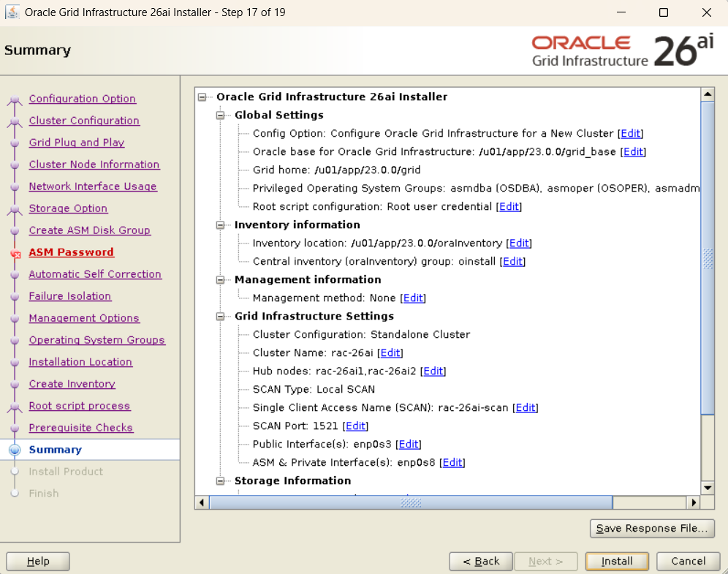Click the vertical scrollbar thumb in summary
Image resolution: width=728 pixels, height=574 pixels.
[708, 257]
